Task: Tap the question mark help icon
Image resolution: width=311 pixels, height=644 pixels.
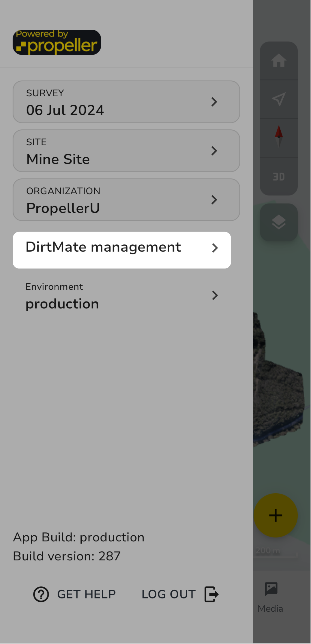Action: pyautogui.click(x=41, y=594)
